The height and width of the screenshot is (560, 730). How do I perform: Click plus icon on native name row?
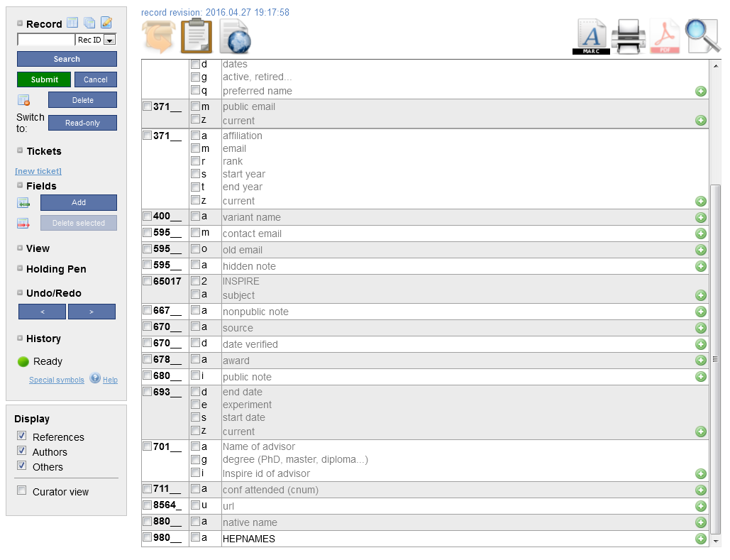(701, 522)
